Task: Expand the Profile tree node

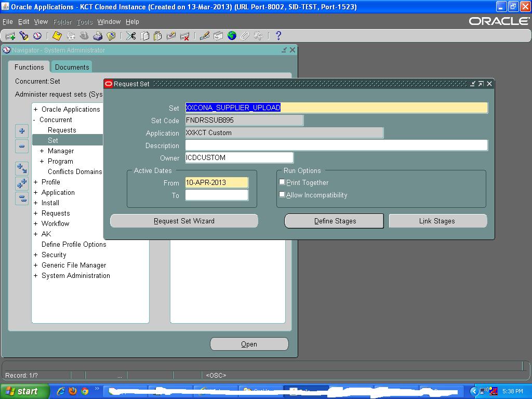Action: tap(36, 182)
